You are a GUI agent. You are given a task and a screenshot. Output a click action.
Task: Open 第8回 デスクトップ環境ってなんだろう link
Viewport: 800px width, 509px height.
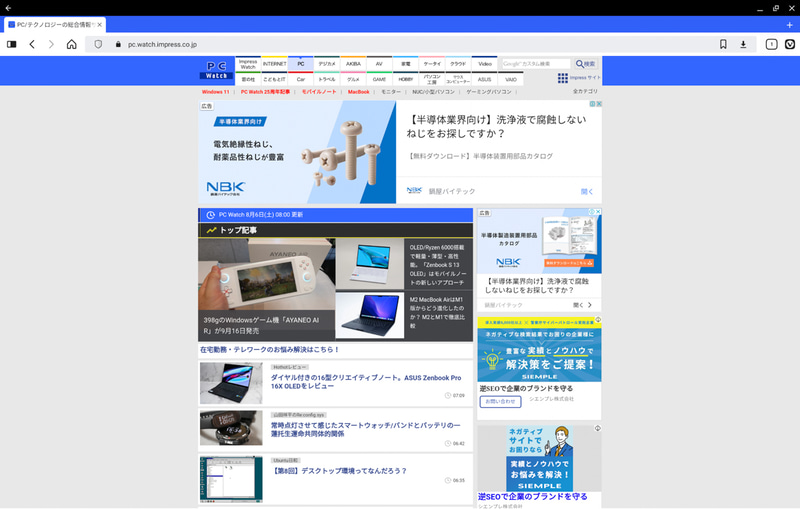coord(339,471)
